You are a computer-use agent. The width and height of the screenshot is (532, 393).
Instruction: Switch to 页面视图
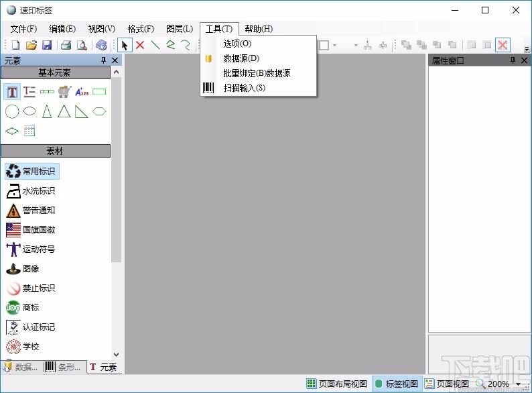[447, 384]
